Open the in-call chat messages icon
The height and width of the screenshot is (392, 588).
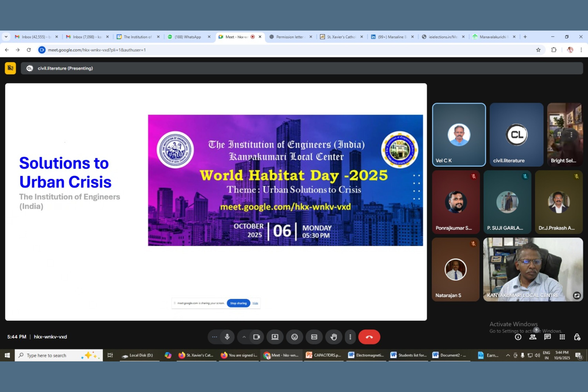tap(547, 337)
